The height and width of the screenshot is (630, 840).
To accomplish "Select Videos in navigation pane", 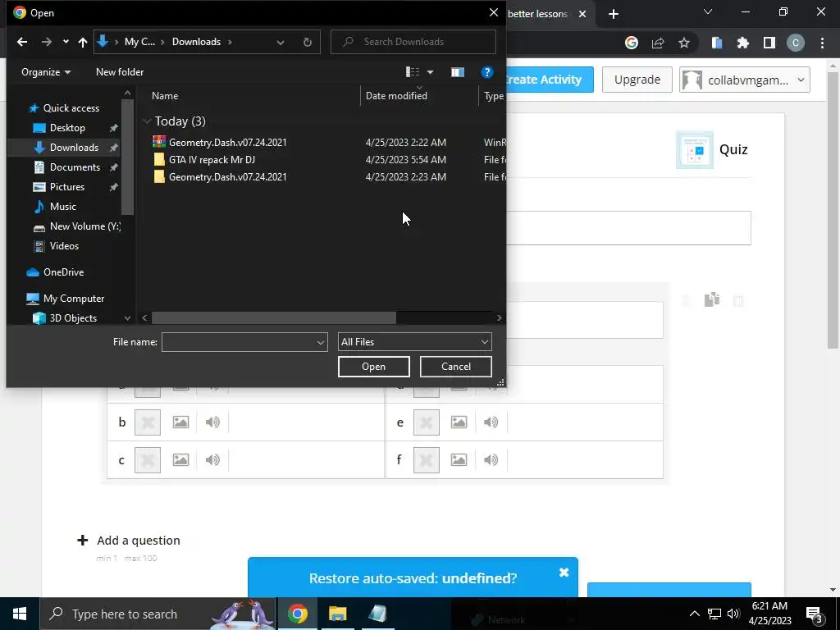I will point(64,246).
